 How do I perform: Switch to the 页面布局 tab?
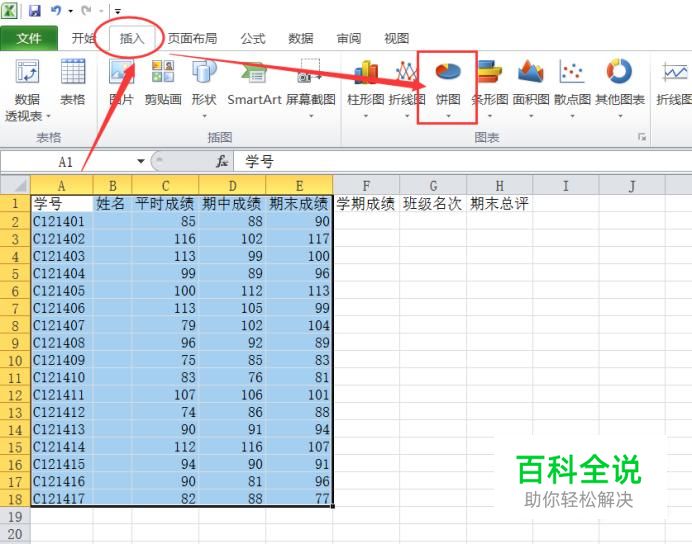tap(192, 38)
